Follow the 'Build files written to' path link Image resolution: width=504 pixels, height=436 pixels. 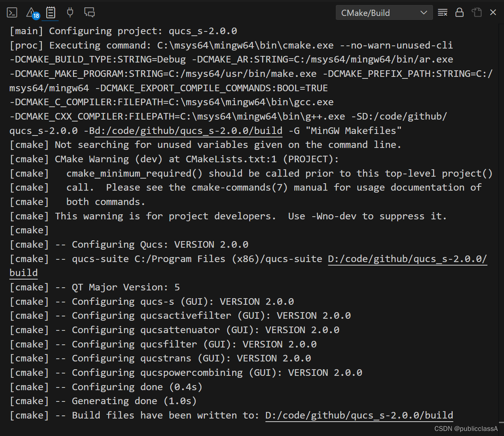(359, 415)
